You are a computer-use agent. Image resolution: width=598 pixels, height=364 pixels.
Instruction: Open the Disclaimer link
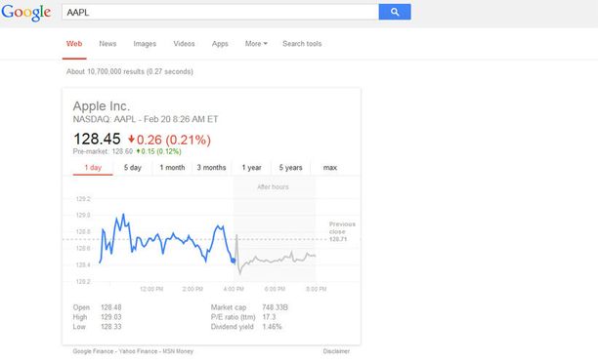pos(336,351)
